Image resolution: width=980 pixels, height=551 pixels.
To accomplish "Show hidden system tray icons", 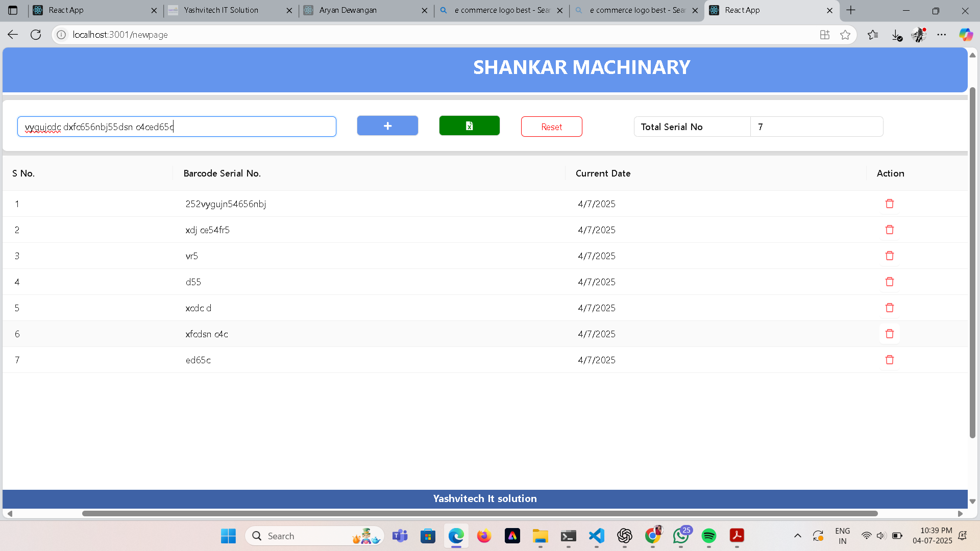I will point(797,536).
